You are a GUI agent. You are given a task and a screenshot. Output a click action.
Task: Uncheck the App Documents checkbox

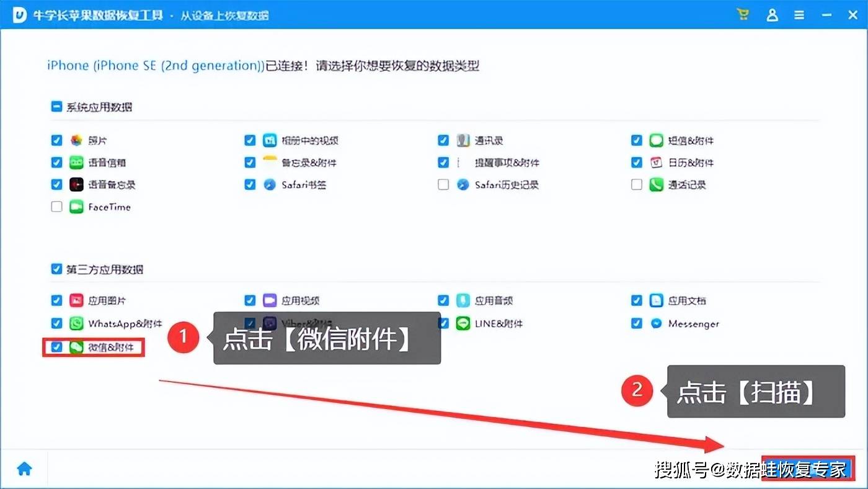637,301
